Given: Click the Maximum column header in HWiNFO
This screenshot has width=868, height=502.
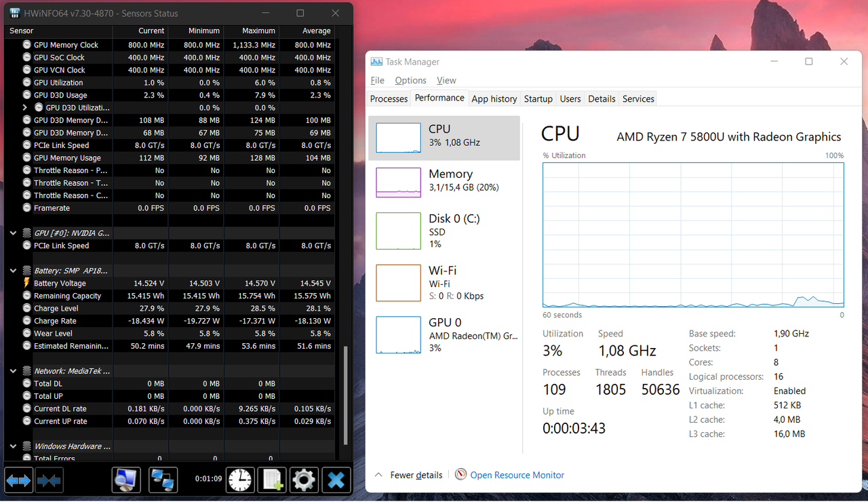Looking at the screenshot, I should point(251,31).
